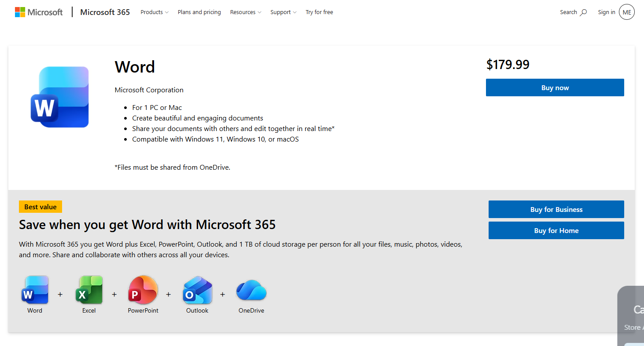Click the $179.99 price
This screenshot has height=346, width=644.
pos(508,65)
